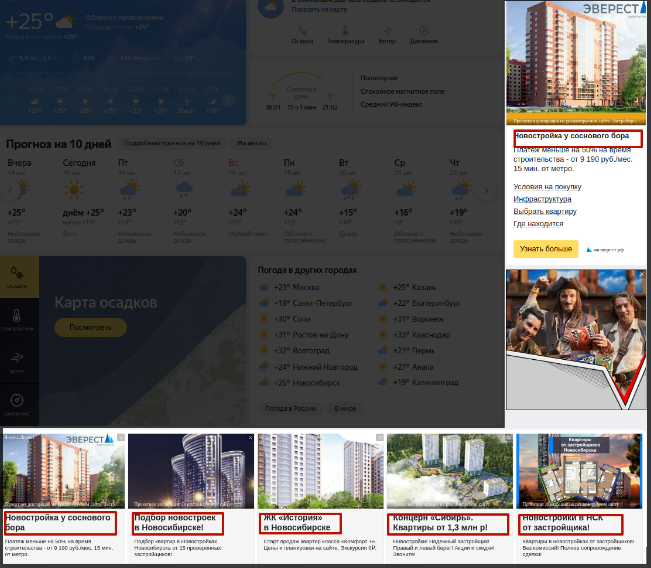
Task: Select the Давление gauge icon in the sidebar
Action: click(18, 403)
